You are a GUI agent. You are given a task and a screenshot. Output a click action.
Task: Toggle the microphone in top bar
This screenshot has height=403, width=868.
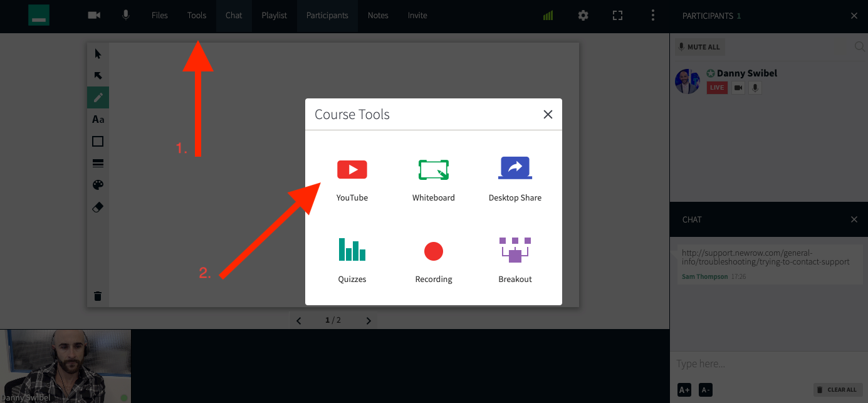(126, 15)
